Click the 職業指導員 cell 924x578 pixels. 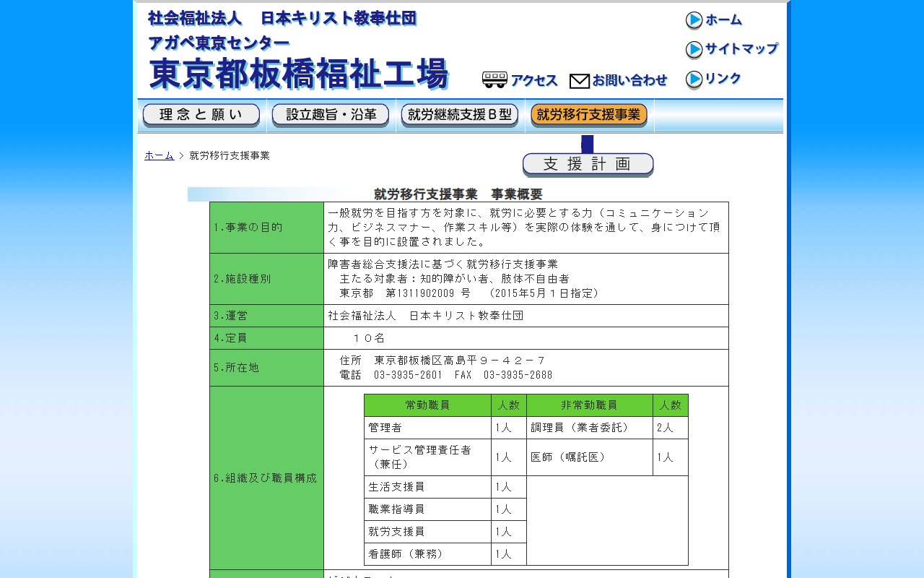coord(428,509)
